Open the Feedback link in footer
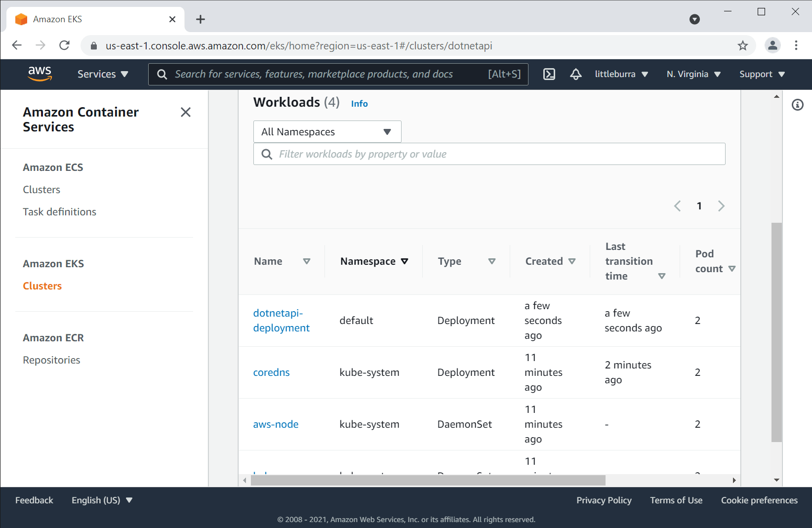The height and width of the screenshot is (528, 812). pos(34,500)
